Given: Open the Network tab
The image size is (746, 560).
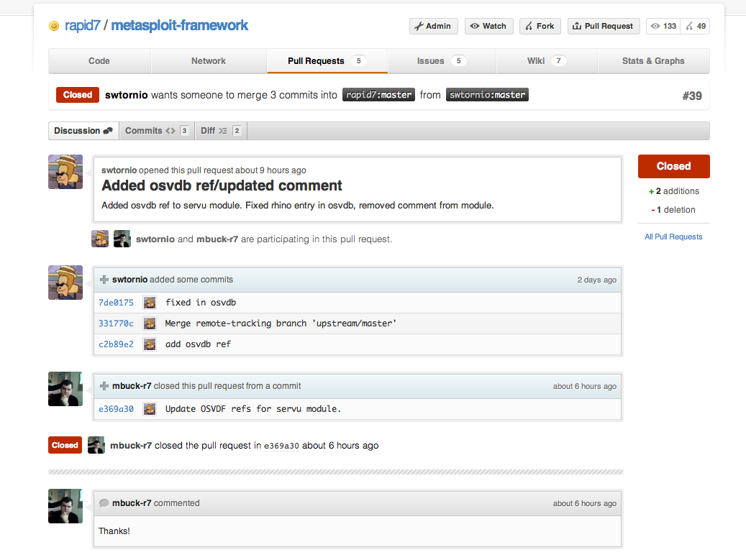Looking at the screenshot, I should coord(209,61).
